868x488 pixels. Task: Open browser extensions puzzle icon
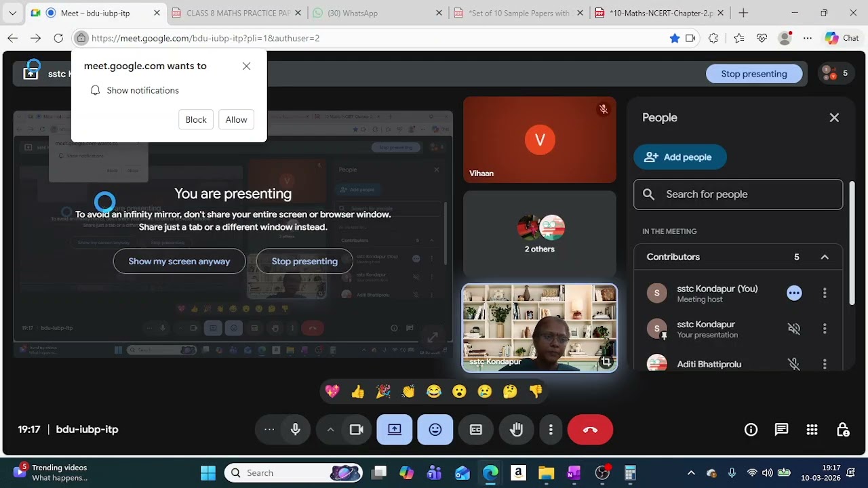(713, 38)
